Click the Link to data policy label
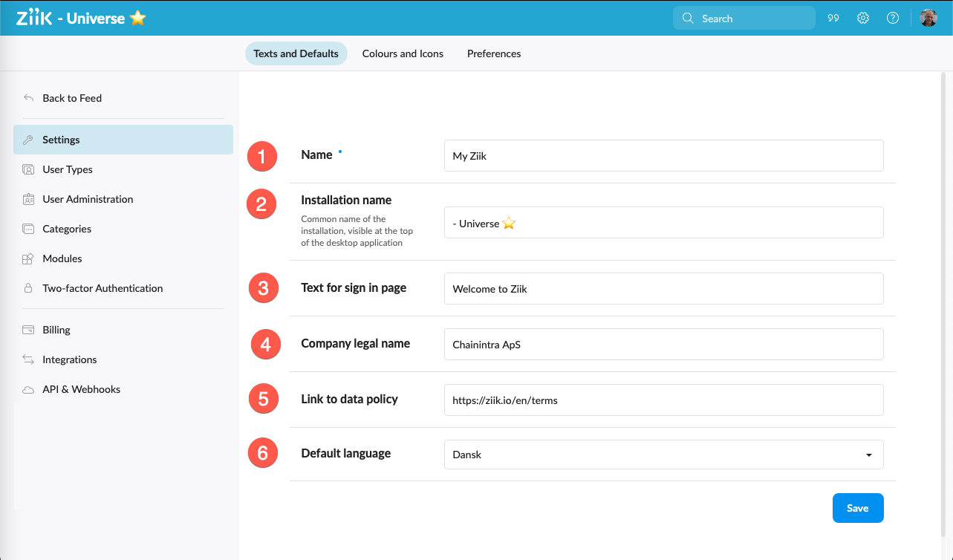The width and height of the screenshot is (953, 560). [x=349, y=399]
